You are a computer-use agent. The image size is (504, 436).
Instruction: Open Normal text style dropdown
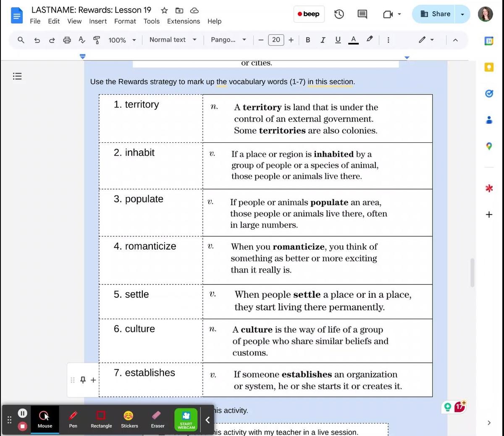click(173, 40)
